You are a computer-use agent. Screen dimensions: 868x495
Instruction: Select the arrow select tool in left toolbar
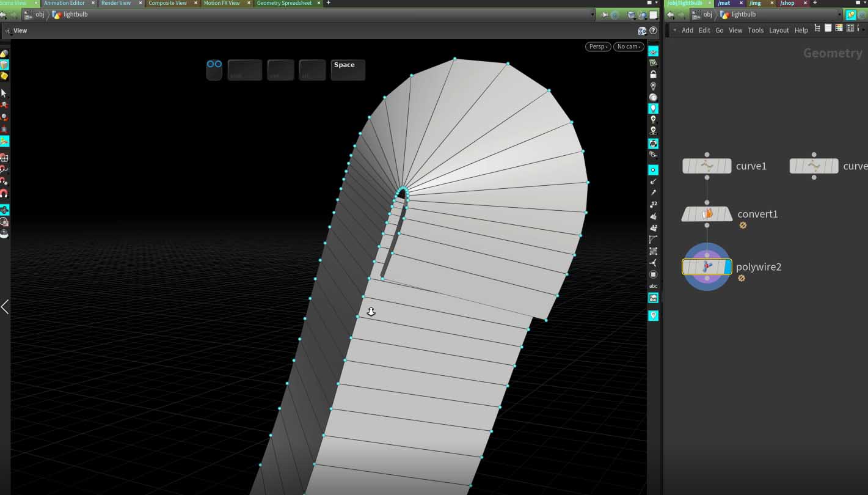4,93
